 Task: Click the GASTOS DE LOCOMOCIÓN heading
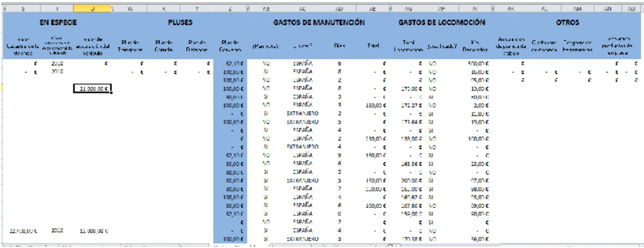442,23
